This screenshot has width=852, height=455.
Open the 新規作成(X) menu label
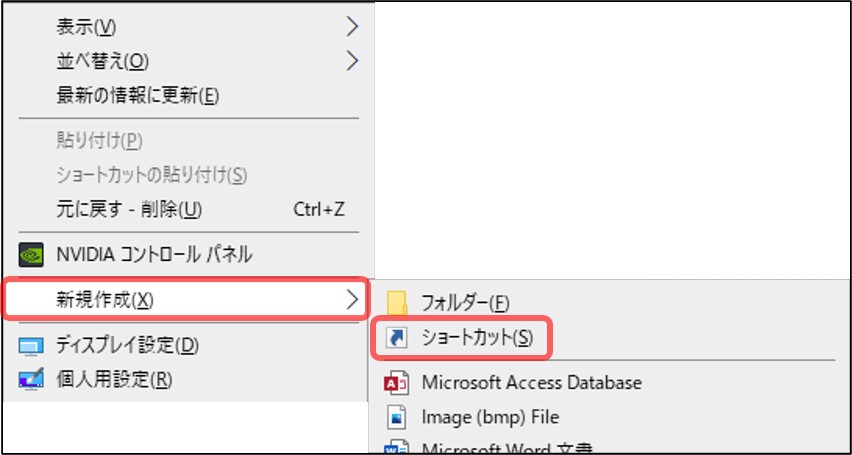105,299
